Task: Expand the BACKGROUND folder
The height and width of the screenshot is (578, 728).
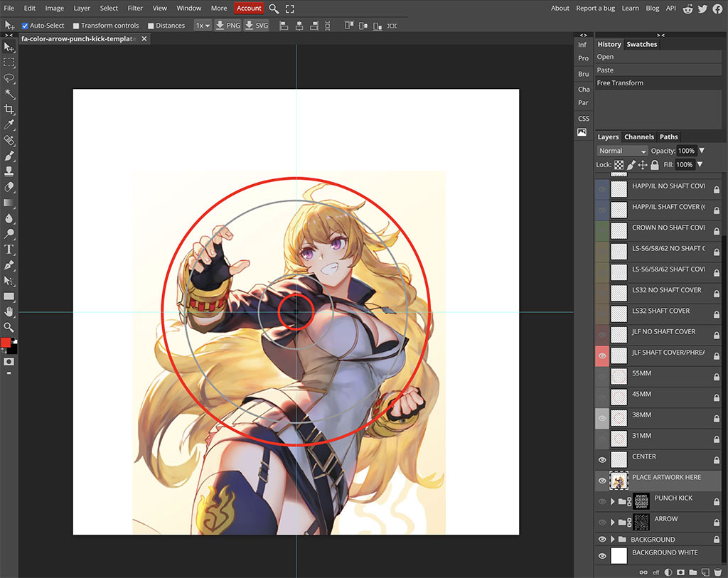Action: pos(612,539)
